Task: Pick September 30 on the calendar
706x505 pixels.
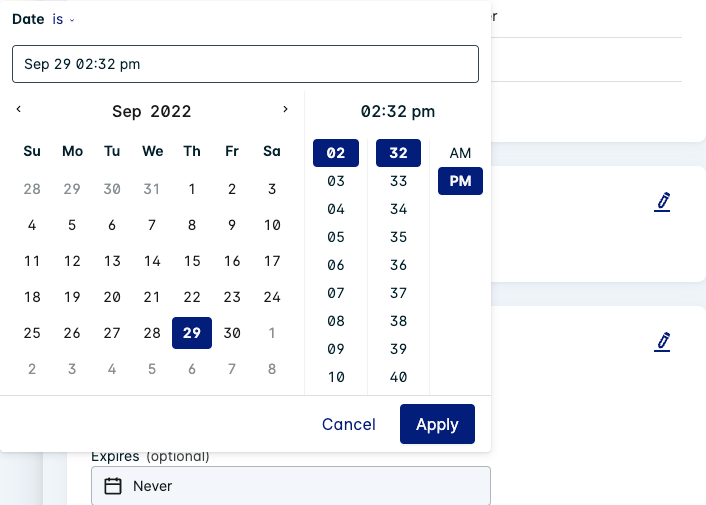Action: (x=232, y=333)
